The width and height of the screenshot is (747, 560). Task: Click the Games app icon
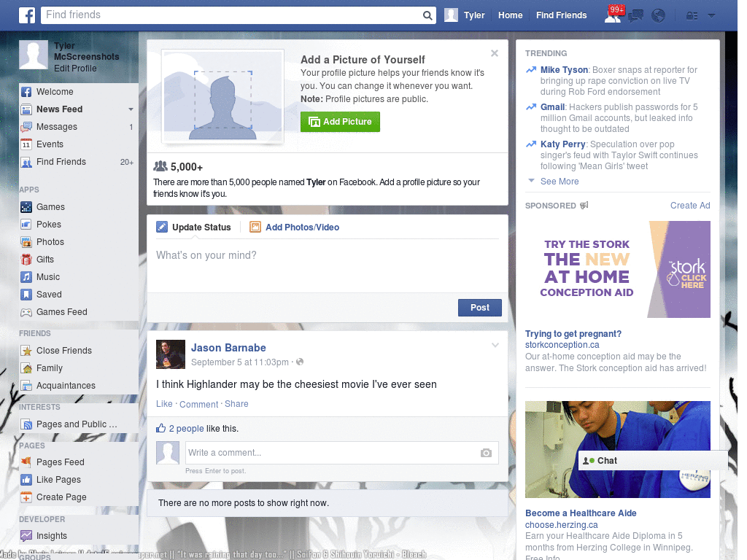click(x=26, y=207)
